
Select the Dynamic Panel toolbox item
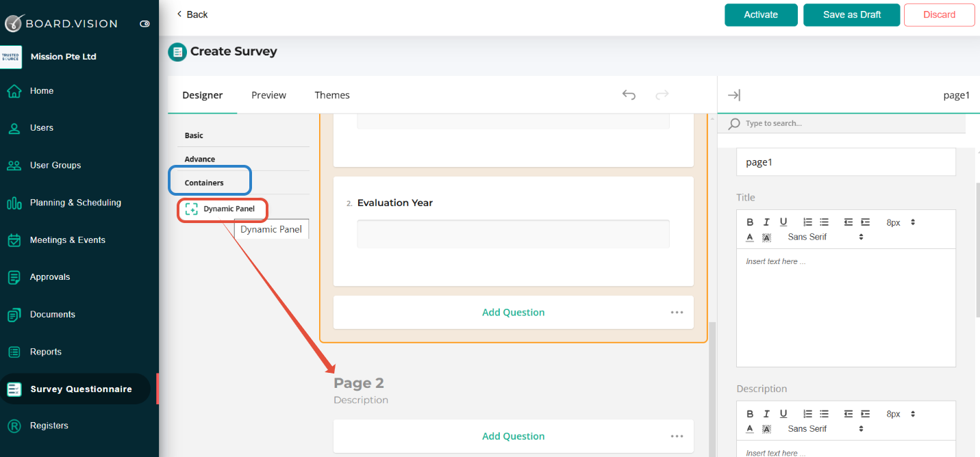[223, 209]
